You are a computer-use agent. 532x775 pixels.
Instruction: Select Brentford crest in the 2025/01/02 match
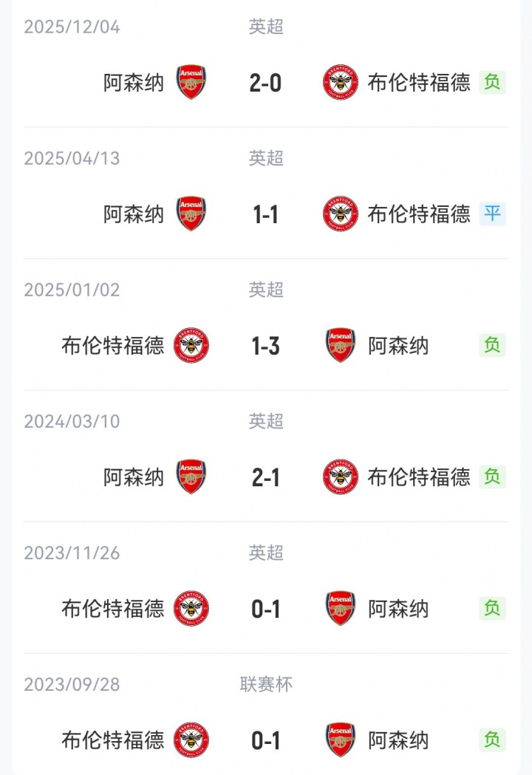click(191, 345)
